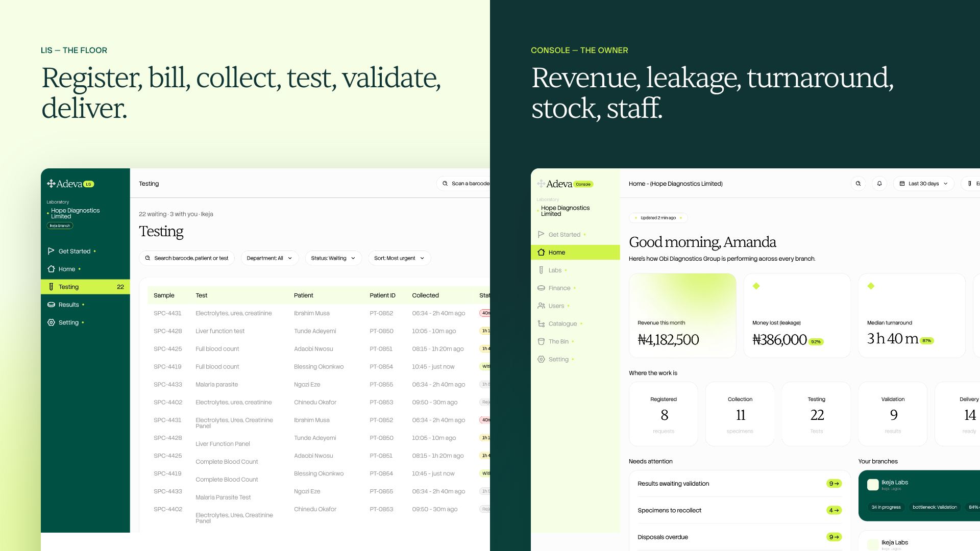Click Search barcode, patient or test field
The height and width of the screenshot is (551, 980).
pyautogui.click(x=187, y=258)
